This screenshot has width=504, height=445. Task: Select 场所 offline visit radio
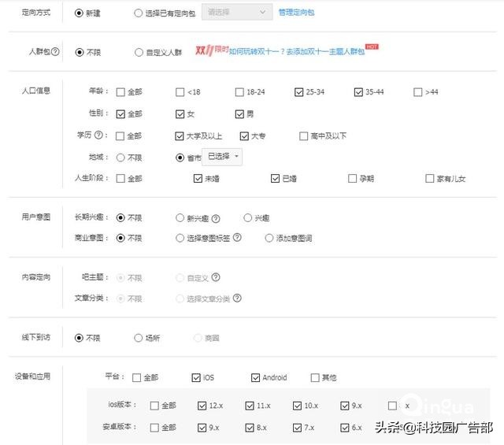pyautogui.click(x=139, y=338)
